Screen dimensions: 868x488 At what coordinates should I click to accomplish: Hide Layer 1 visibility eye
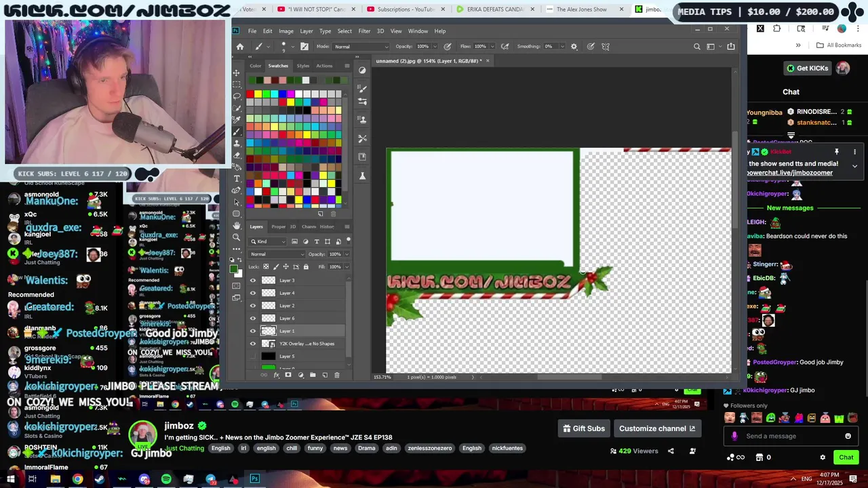(253, 331)
